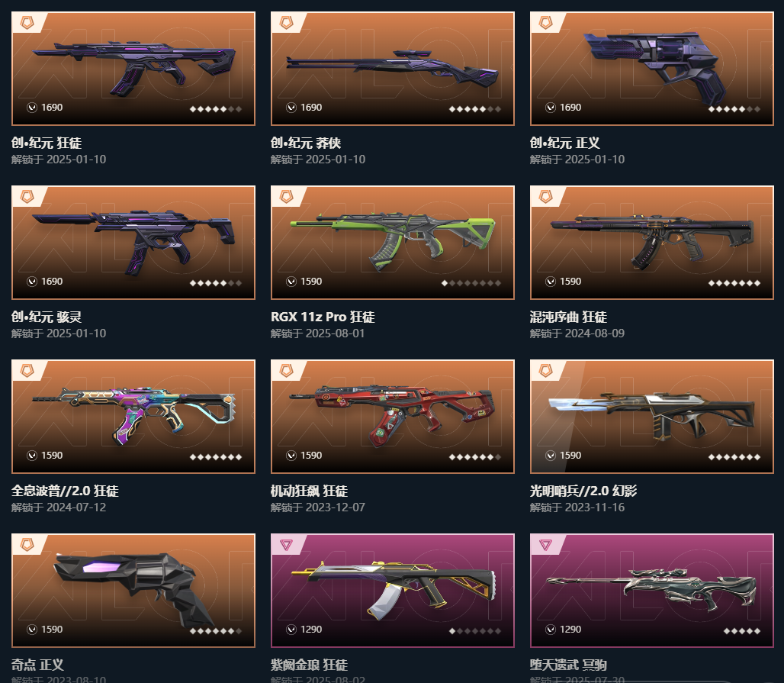Image resolution: width=784 pixels, height=683 pixels.
Task: Click the rarity badge on 奇点 正义 card
Action: (x=27, y=545)
